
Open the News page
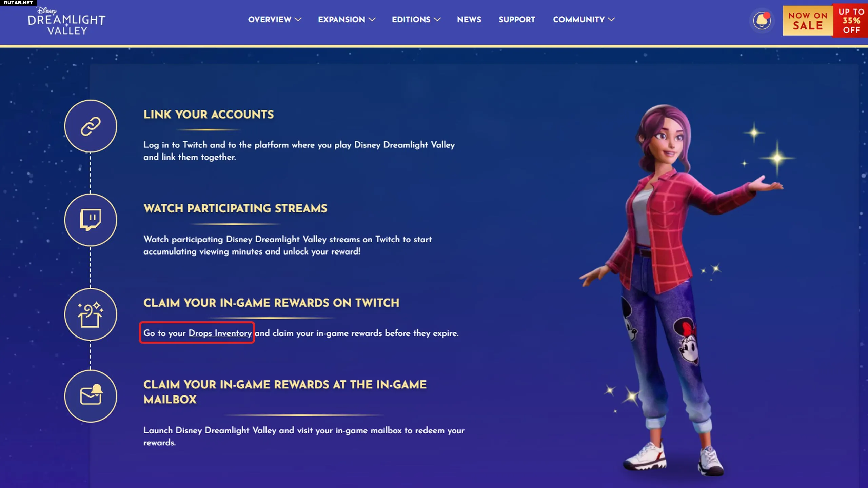point(469,20)
